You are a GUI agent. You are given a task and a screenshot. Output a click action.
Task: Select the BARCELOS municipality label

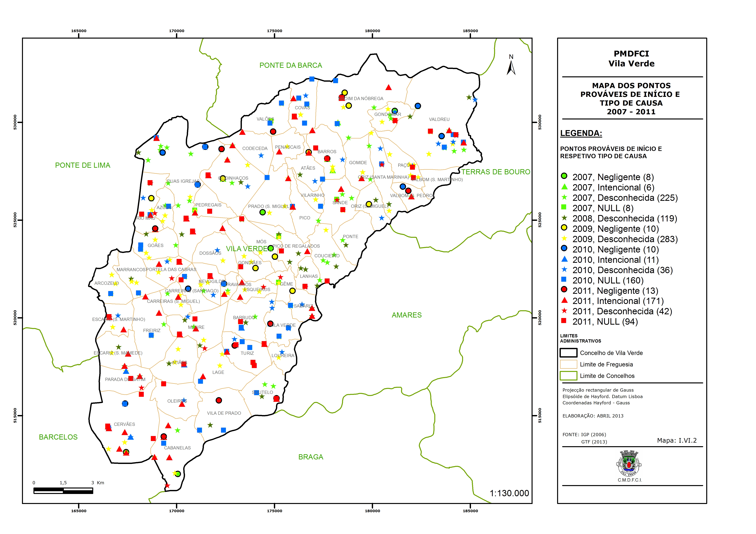[58, 437]
